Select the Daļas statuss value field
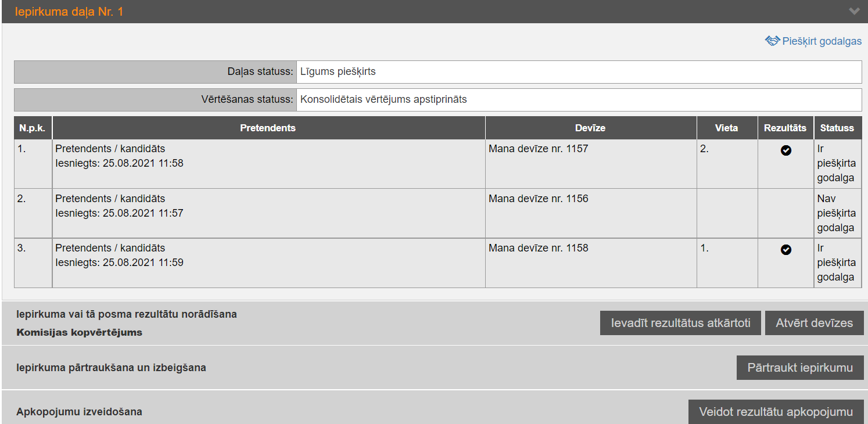 click(578, 72)
